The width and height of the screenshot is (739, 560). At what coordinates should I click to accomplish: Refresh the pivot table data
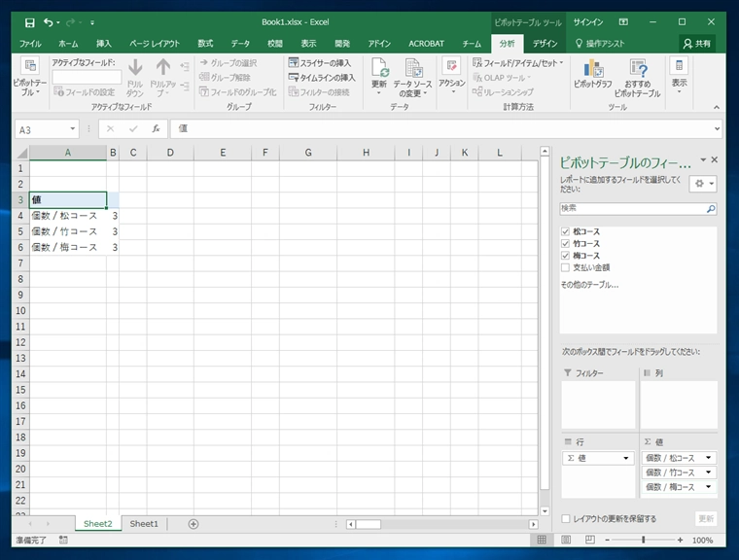(379, 77)
